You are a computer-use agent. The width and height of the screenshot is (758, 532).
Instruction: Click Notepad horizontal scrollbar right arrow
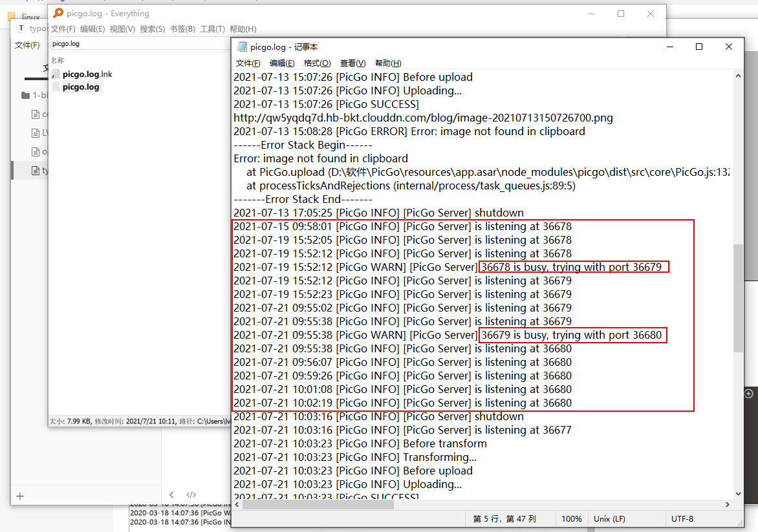tap(728, 505)
